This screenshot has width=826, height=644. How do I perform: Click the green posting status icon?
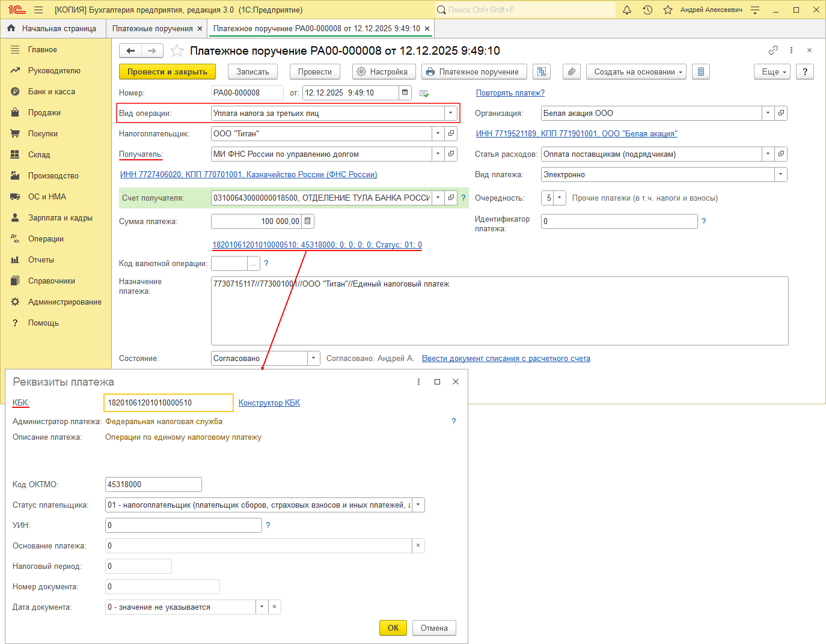(x=424, y=93)
